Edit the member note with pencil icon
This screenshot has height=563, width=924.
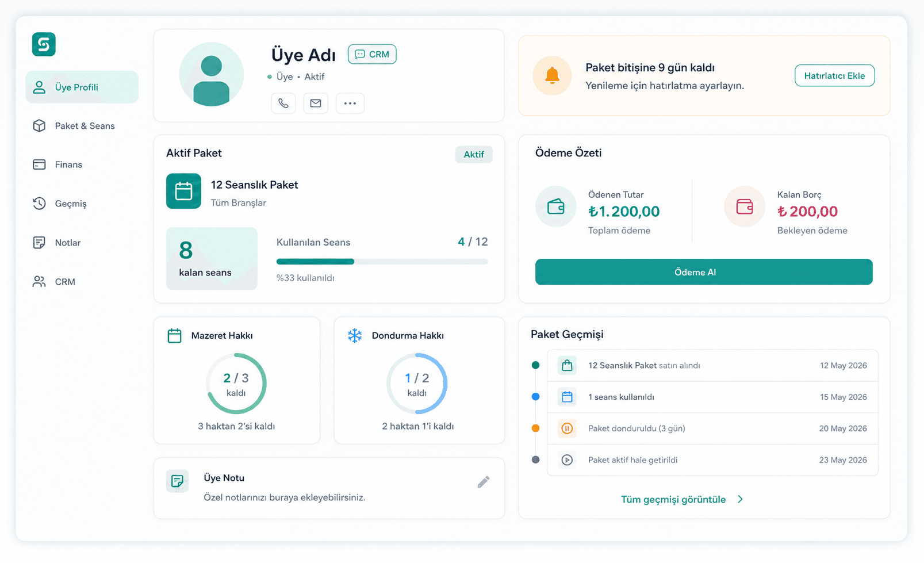484,482
